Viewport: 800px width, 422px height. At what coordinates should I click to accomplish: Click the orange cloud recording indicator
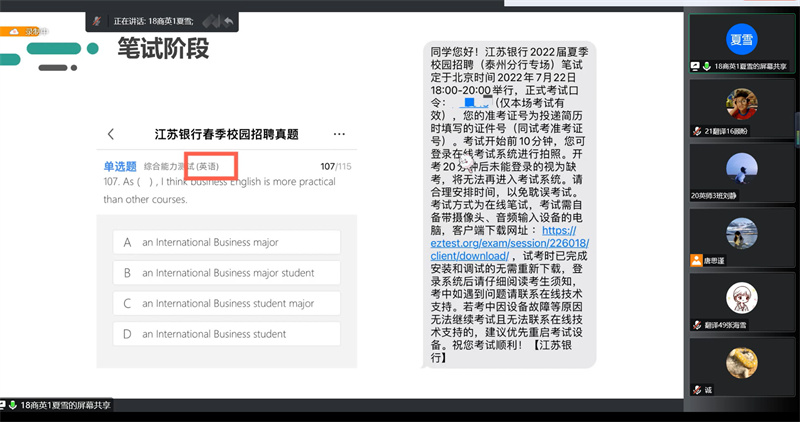[x=13, y=32]
